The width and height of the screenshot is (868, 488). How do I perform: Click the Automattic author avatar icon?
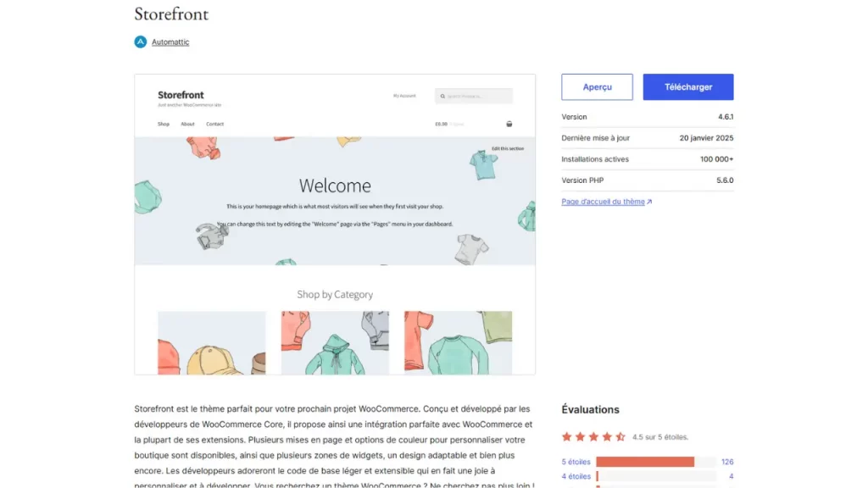[141, 42]
